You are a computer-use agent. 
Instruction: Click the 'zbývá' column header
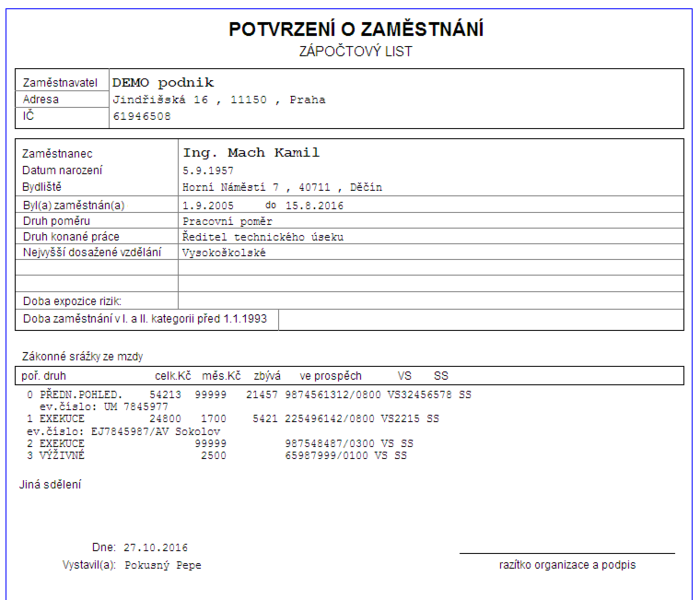click(267, 376)
